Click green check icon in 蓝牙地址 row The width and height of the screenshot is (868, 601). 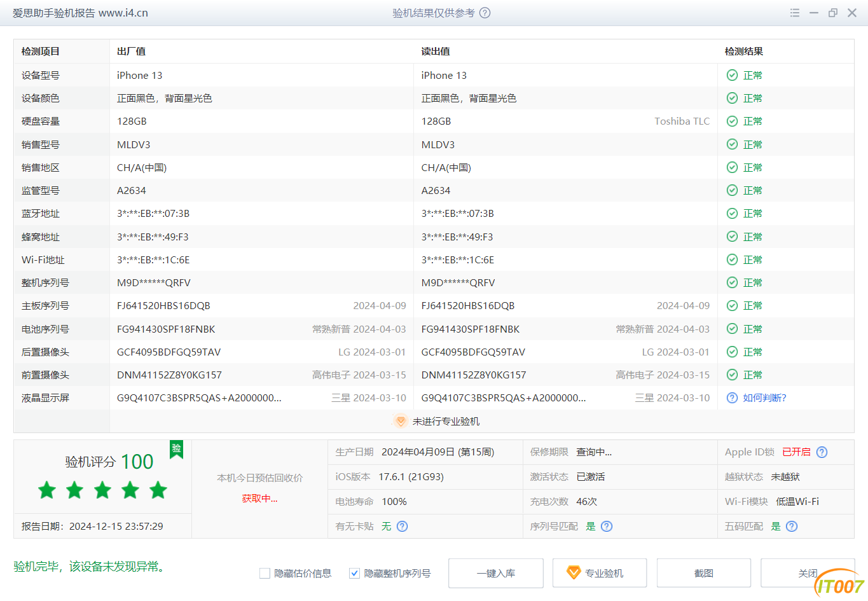click(x=732, y=213)
